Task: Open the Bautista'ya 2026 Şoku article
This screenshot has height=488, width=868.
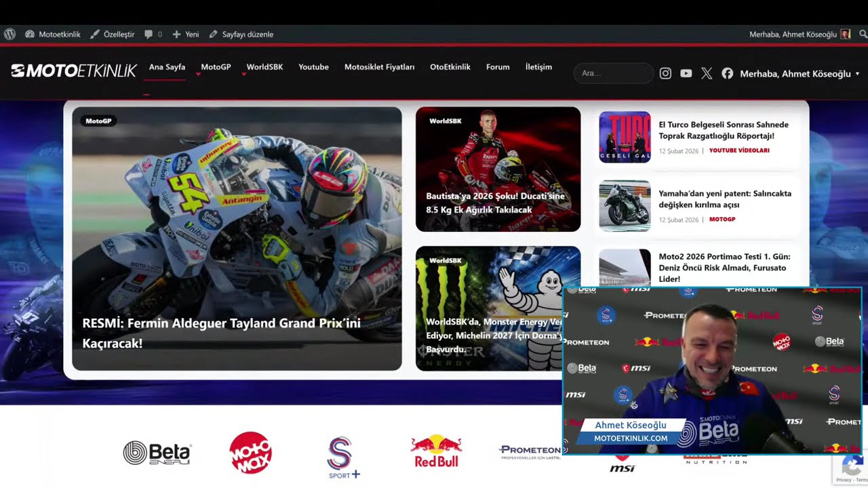Action: (x=495, y=203)
